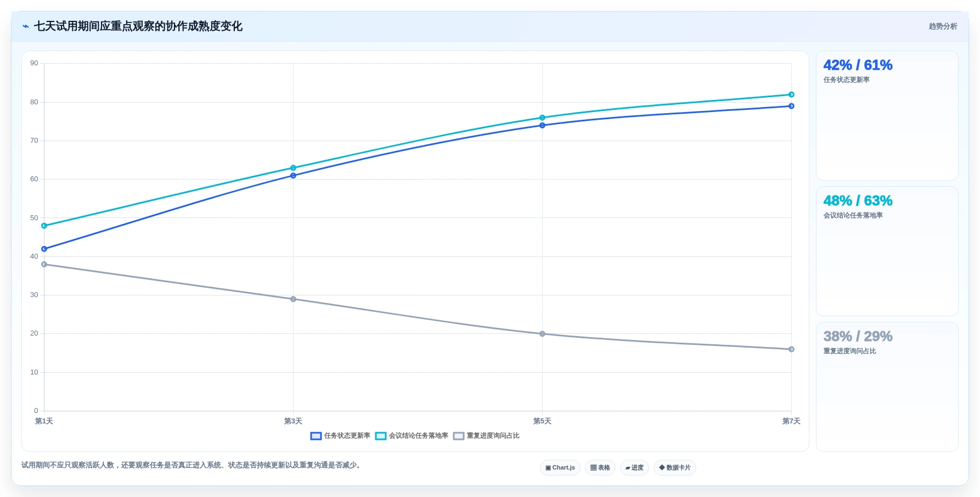Image resolution: width=980 pixels, height=497 pixels.
Task: Click 第3天 point on gray 重复进度询问占比 line
Action: click(293, 299)
